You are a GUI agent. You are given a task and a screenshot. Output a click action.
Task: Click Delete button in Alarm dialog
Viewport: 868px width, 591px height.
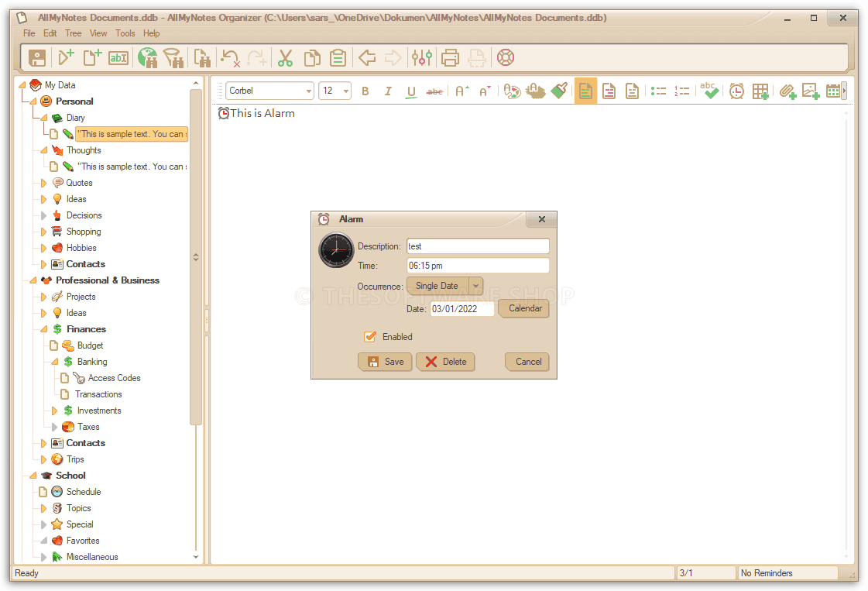point(445,362)
